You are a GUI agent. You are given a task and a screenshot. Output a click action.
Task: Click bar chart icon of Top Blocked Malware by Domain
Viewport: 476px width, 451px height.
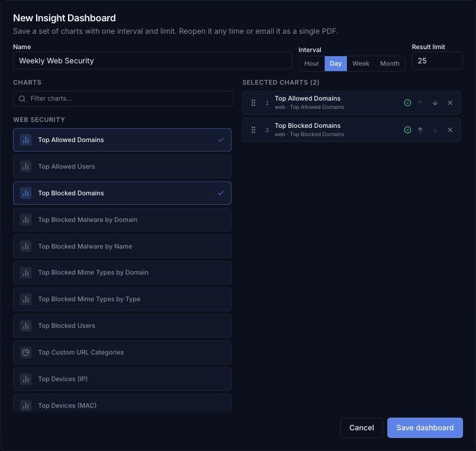point(26,220)
